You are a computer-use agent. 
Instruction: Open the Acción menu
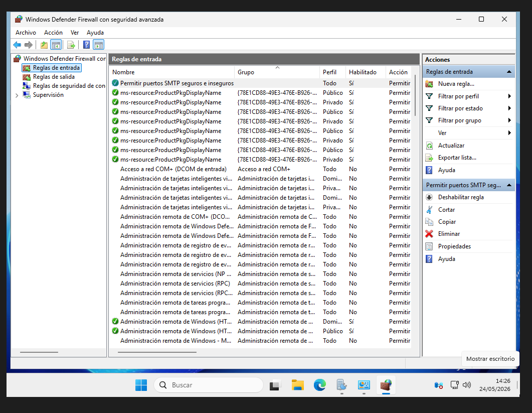[x=53, y=33]
